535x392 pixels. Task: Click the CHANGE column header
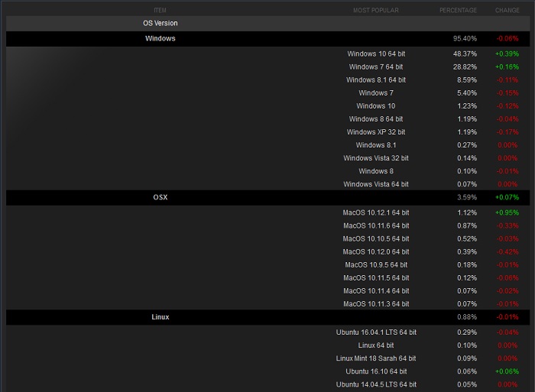[507, 10]
